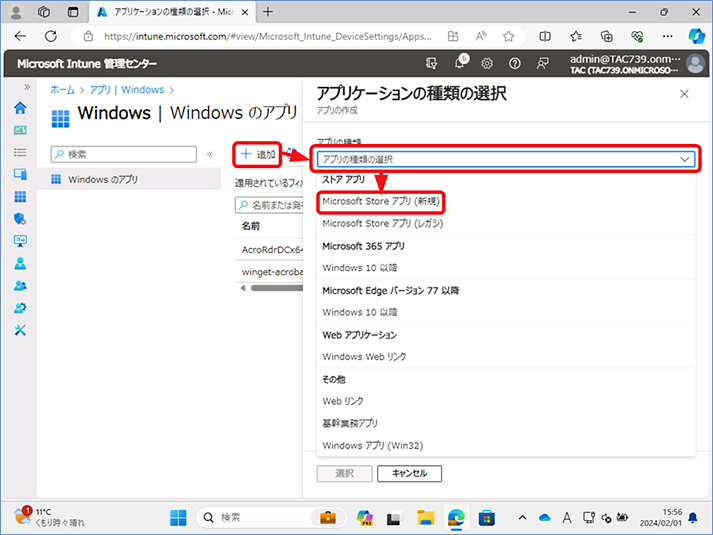This screenshot has width=713, height=535.
Task: Open File Explorer from the taskbar
Action: 426,518
